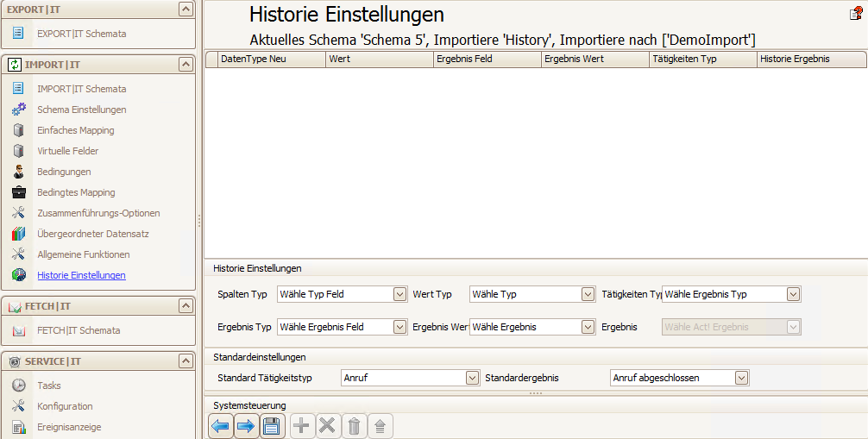Click the splitter grip above Systemsteuerung
The image size is (868, 439).
(x=535, y=393)
